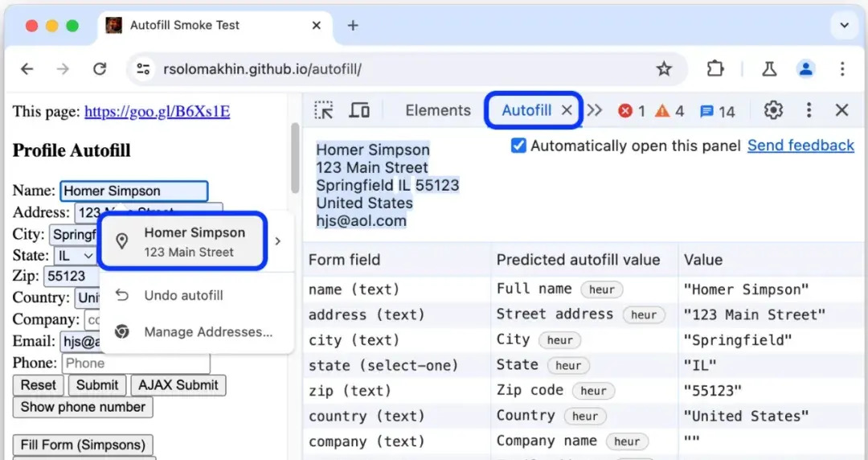Focus the Zip input field

point(72,276)
